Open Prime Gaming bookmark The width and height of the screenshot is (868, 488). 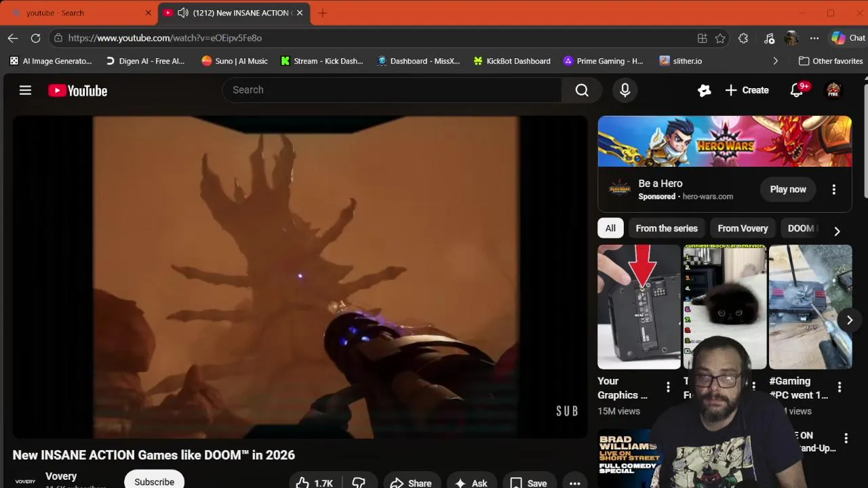603,61
